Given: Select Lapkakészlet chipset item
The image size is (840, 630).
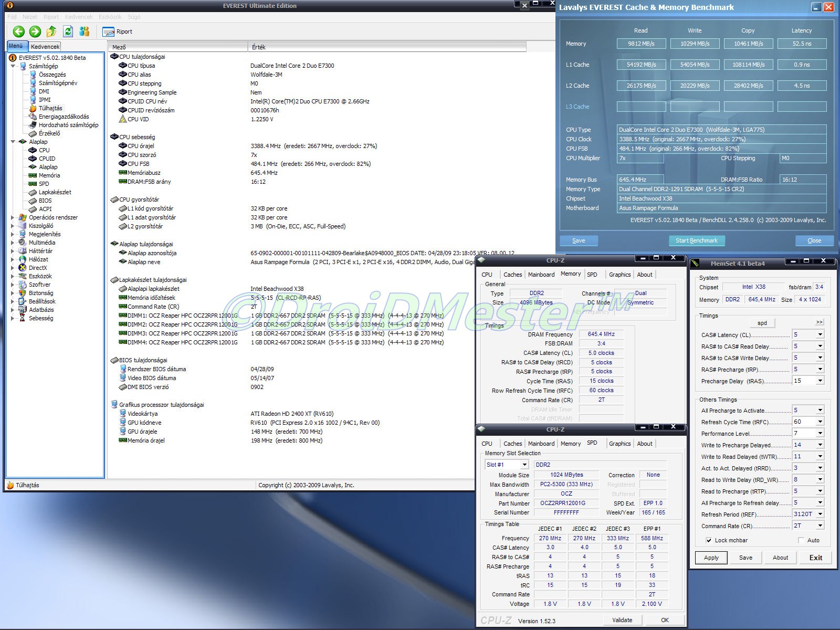Looking at the screenshot, I should pyautogui.click(x=55, y=192).
